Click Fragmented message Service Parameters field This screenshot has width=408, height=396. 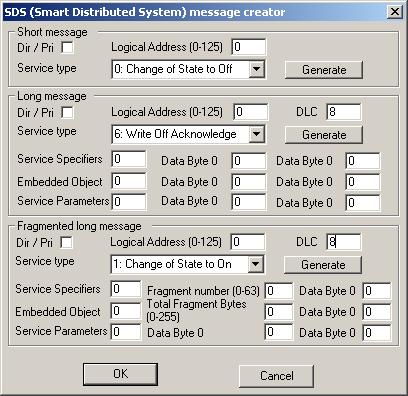[126, 332]
